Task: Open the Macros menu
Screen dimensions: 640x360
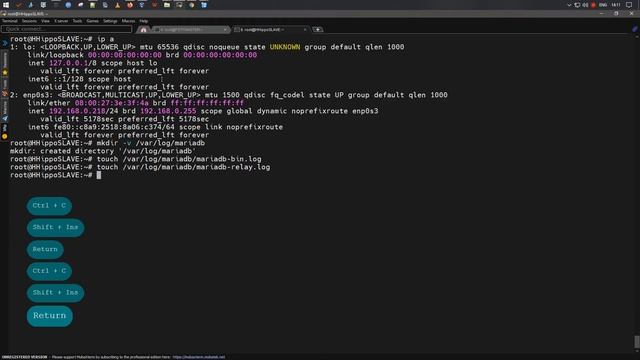Action: (128, 21)
